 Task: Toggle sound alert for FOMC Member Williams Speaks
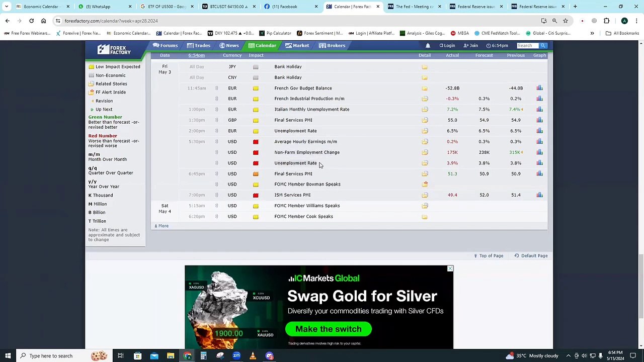click(x=217, y=206)
